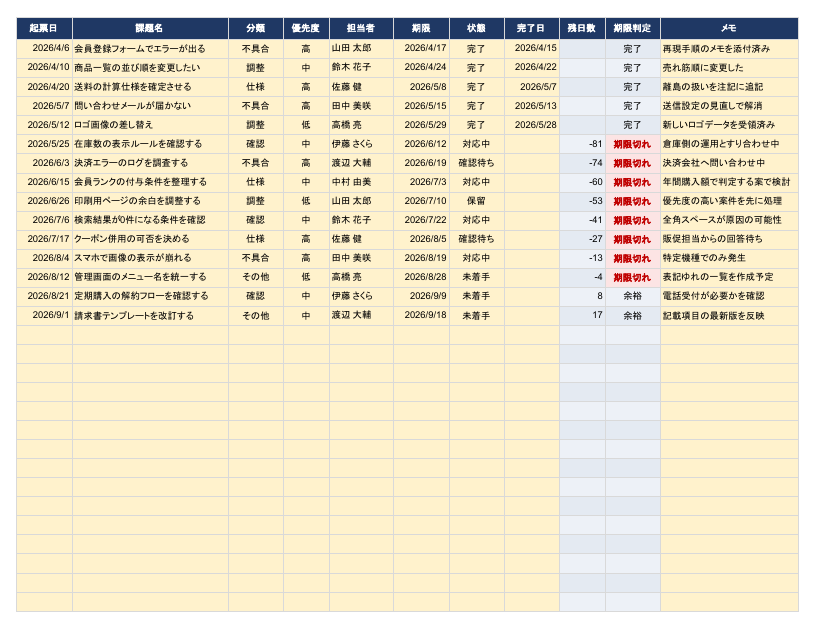Click cell 検索結果が0件になる条件を確認
Image resolution: width=815 pixels, height=628 pixels.
pos(150,220)
